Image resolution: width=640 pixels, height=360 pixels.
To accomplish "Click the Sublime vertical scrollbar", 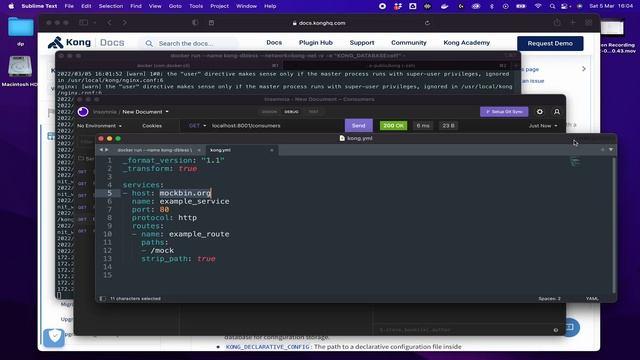I will coord(614,225).
